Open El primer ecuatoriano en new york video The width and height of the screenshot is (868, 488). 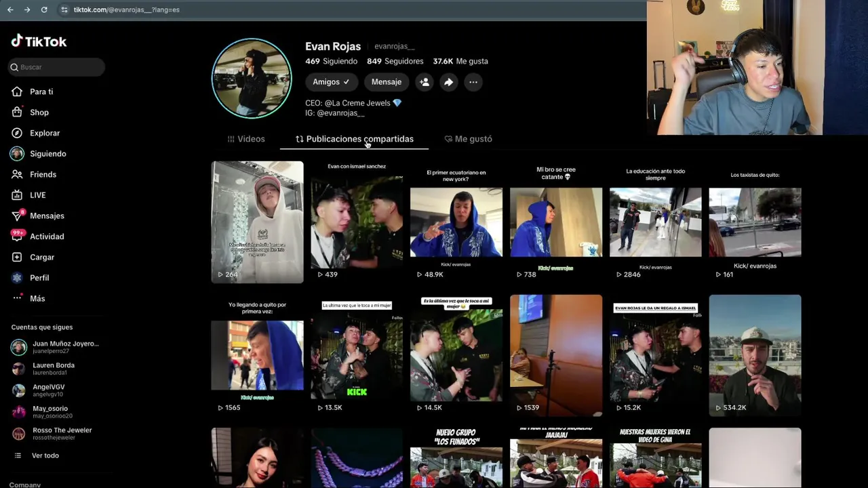pyautogui.click(x=456, y=222)
